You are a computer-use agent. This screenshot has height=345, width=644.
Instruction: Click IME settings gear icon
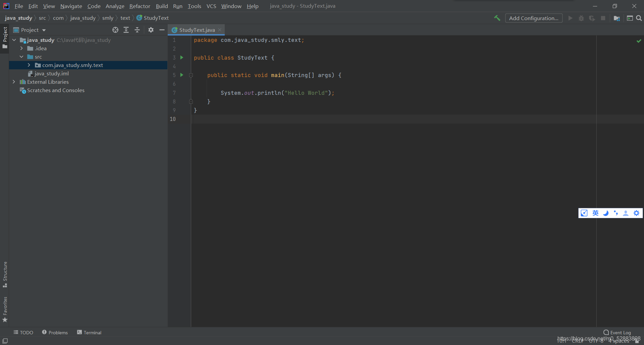tap(636, 213)
